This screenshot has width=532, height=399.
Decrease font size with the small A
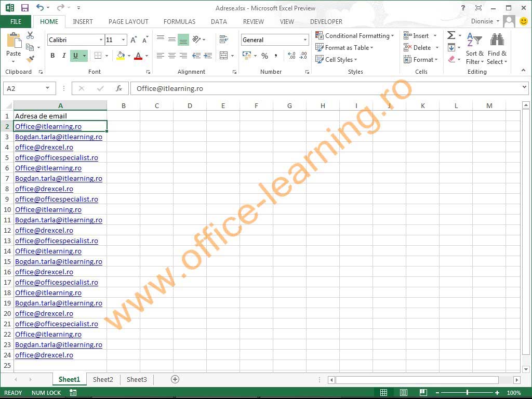tap(145, 39)
